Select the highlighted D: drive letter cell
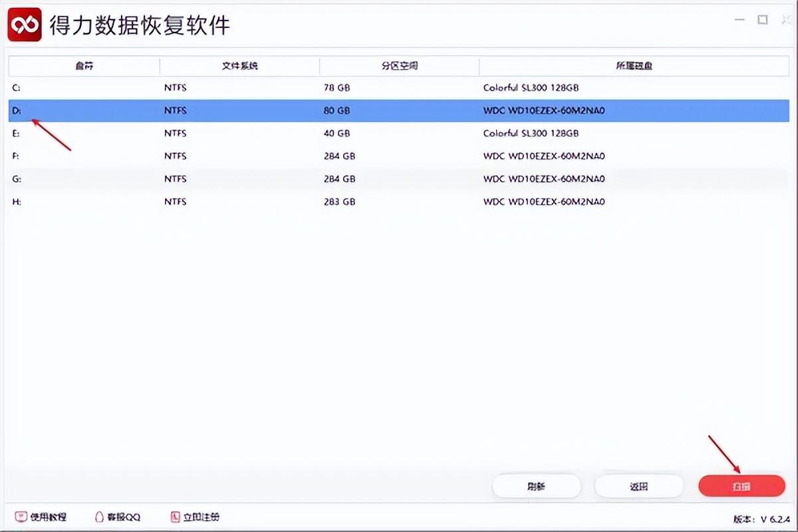Screen dimensions: 798x532 tap(17, 111)
